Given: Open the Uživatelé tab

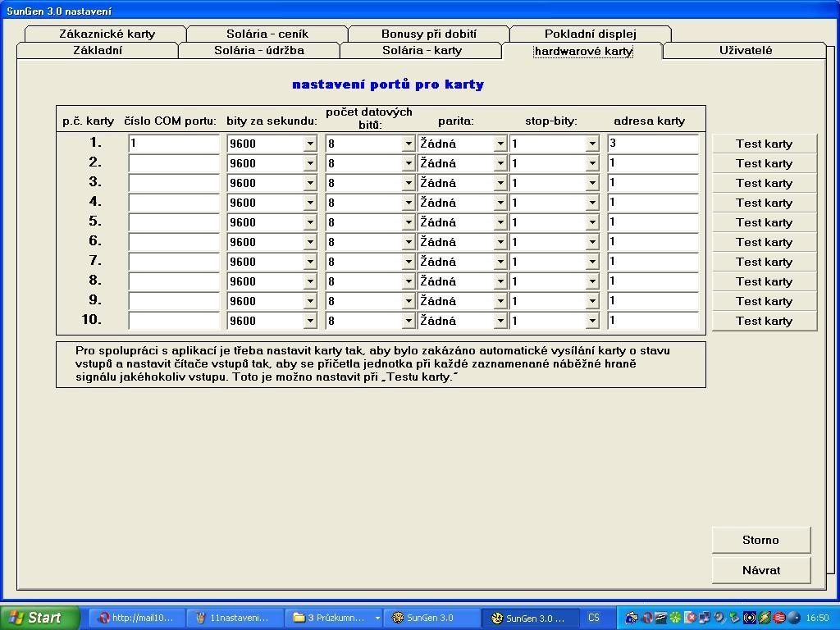Looking at the screenshot, I should 745,50.
